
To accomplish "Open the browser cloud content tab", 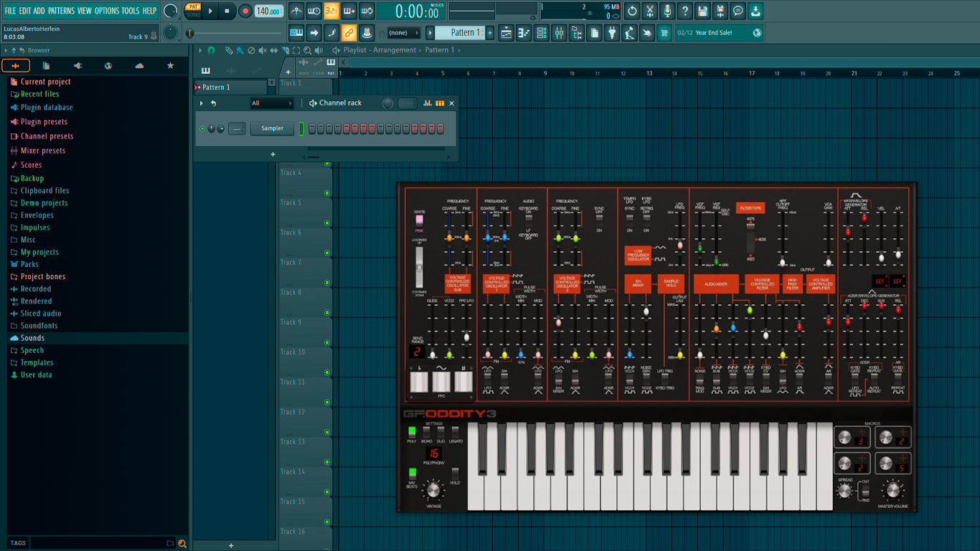I will coord(139,65).
